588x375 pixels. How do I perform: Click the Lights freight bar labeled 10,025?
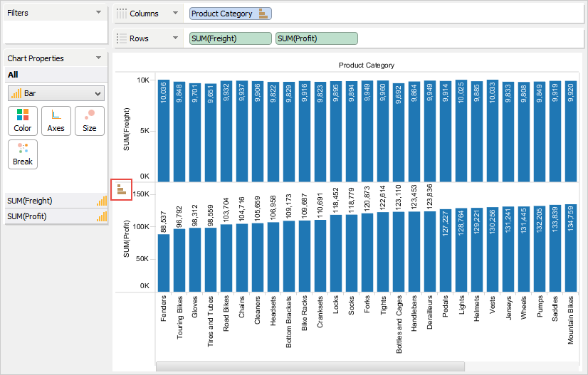[x=461, y=131]
